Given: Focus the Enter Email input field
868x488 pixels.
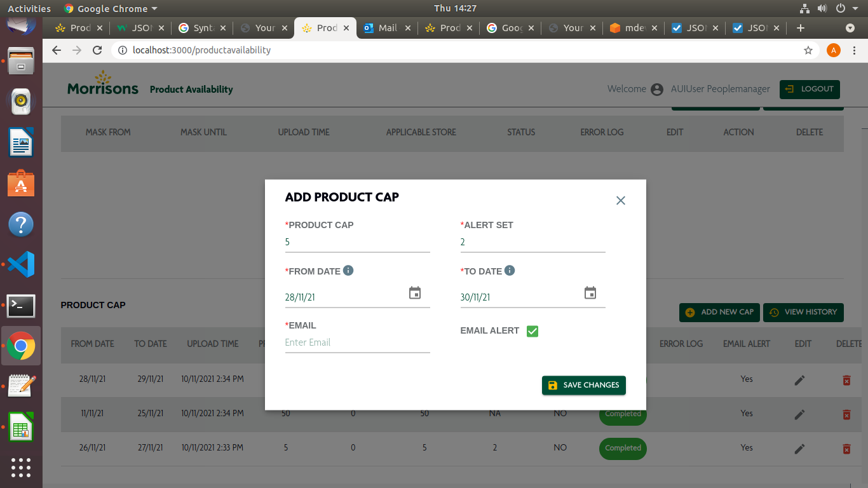Looking at the screenshot, I should click(x=358, y=342).
